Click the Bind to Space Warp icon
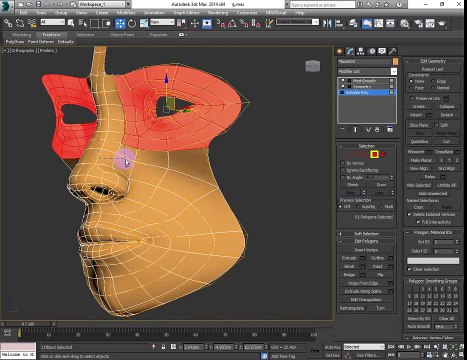This screenshot has height=360, width=467. click(32, 23)
